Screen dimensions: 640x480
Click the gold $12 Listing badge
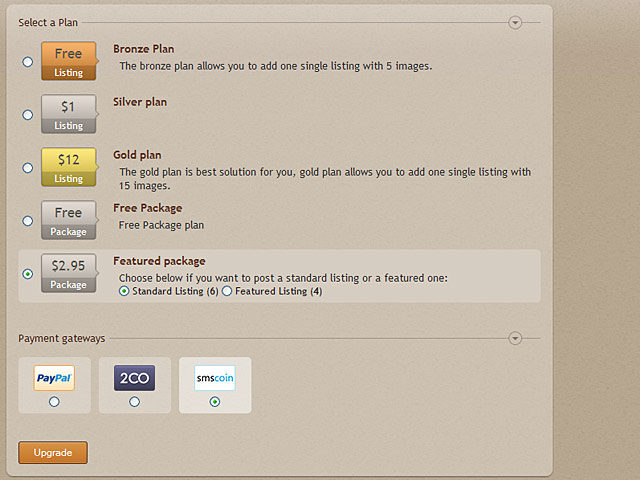click(x=69, y=167)
